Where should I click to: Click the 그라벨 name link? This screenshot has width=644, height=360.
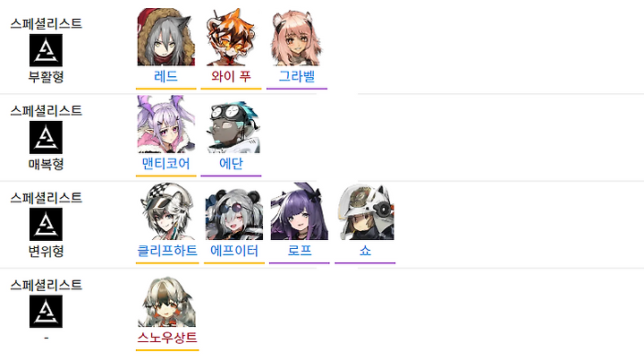(x=297, y=76)
